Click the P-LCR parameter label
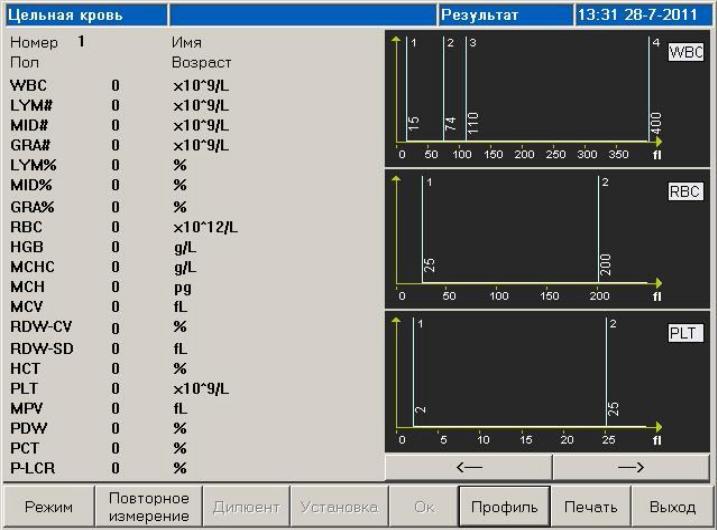Viewport: 717px width, 530px height. [32, 468]
